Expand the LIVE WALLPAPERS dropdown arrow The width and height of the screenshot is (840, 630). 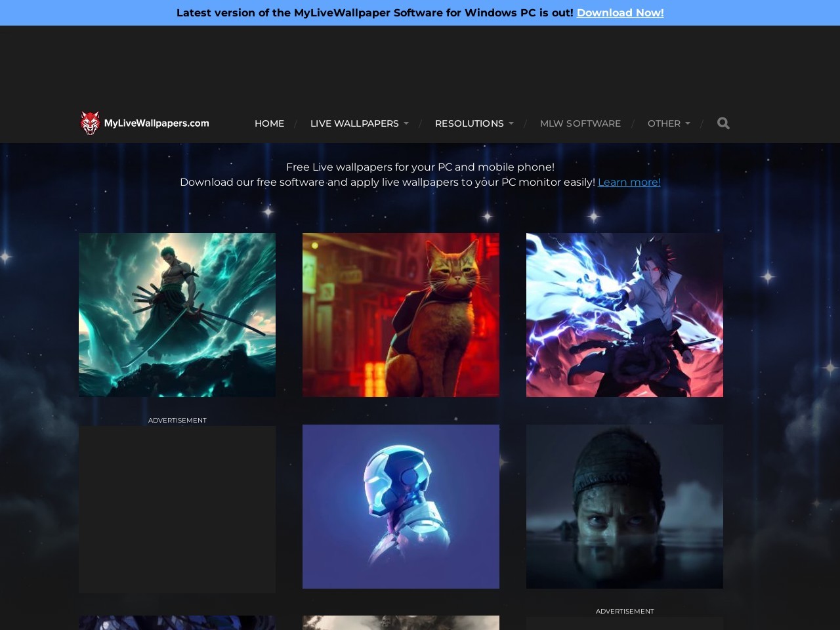pyautogui.click(x=406, y=123)
